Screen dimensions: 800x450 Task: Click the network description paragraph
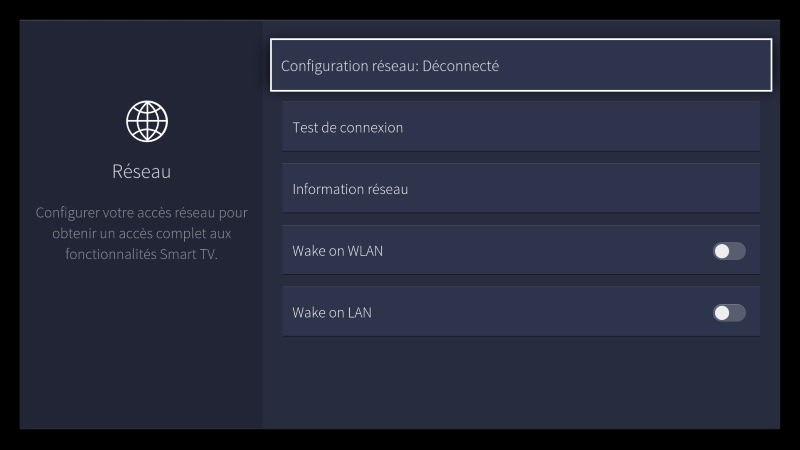(x=141, y=233)
